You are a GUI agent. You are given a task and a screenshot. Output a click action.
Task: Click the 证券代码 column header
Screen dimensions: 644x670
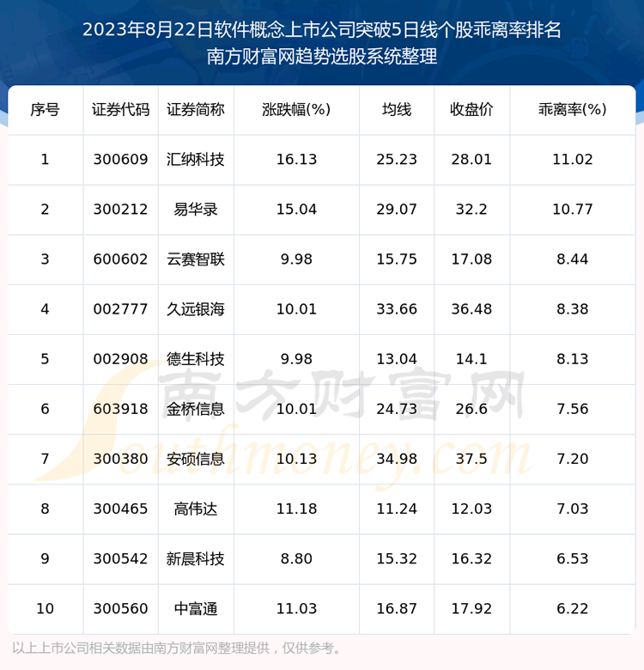(x=120, y=110)
